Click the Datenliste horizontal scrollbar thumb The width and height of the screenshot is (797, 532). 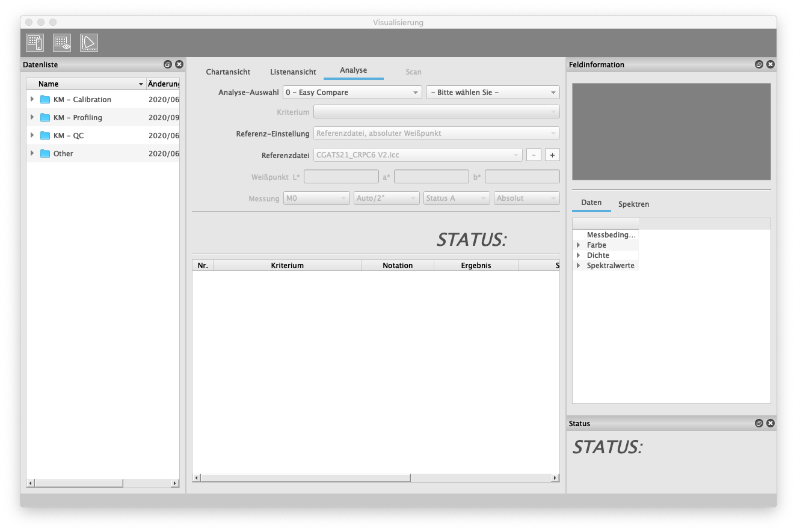click(x=79, y=483)
